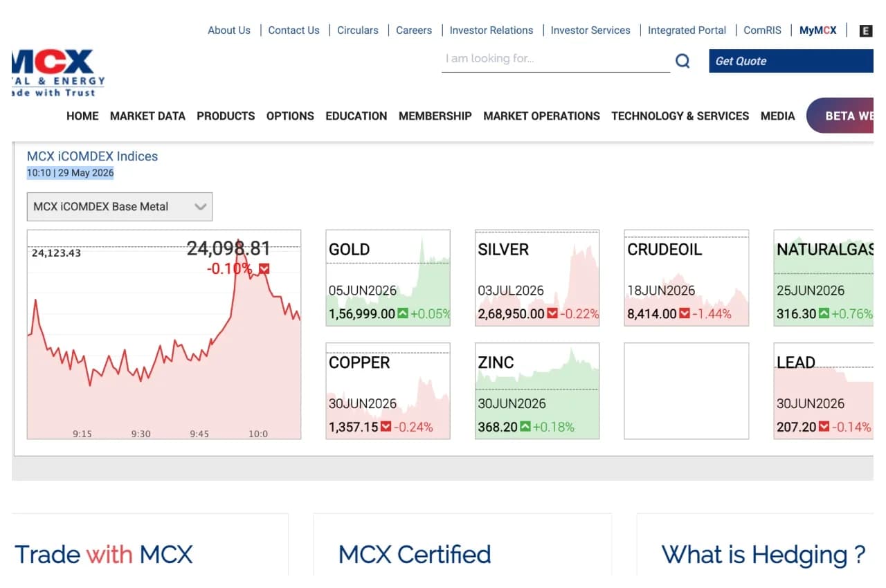
Task: Open the ComRIS link
Action: click(763, 30)
